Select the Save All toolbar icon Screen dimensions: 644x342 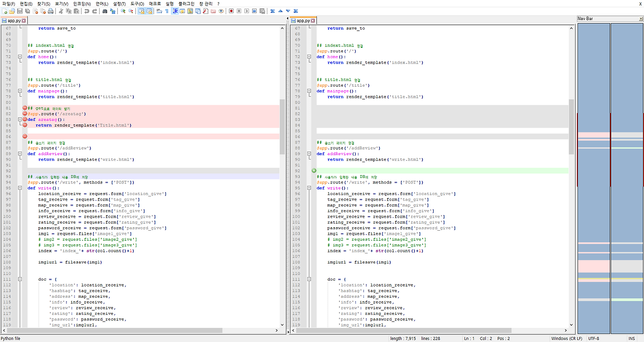coord(28,11)
